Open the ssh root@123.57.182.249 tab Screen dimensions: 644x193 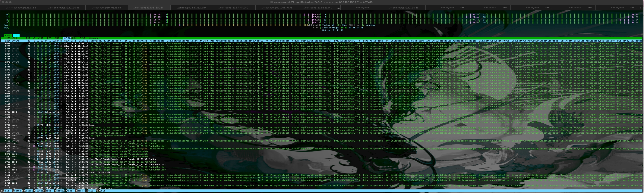(x=191, y=8)
